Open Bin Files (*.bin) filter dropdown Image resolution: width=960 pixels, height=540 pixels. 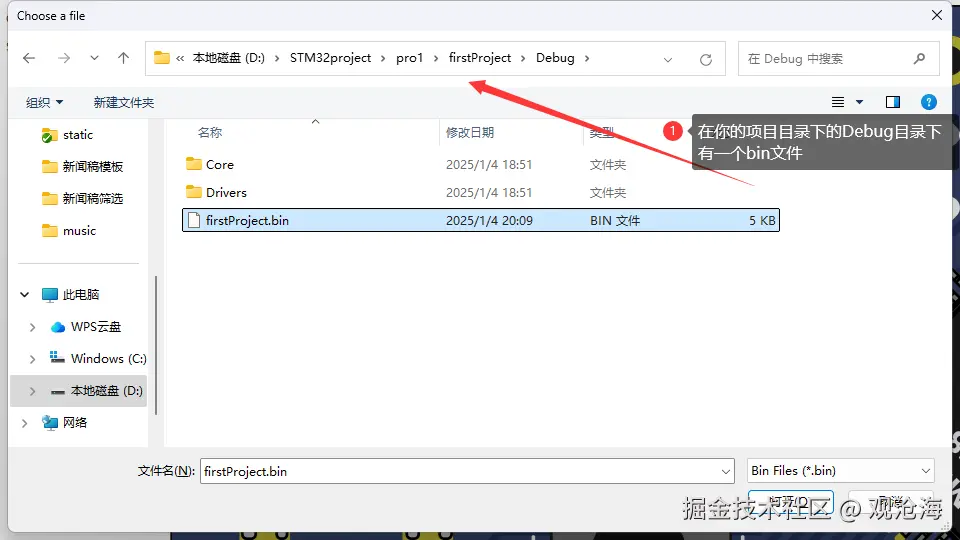[x=841, y=471]
